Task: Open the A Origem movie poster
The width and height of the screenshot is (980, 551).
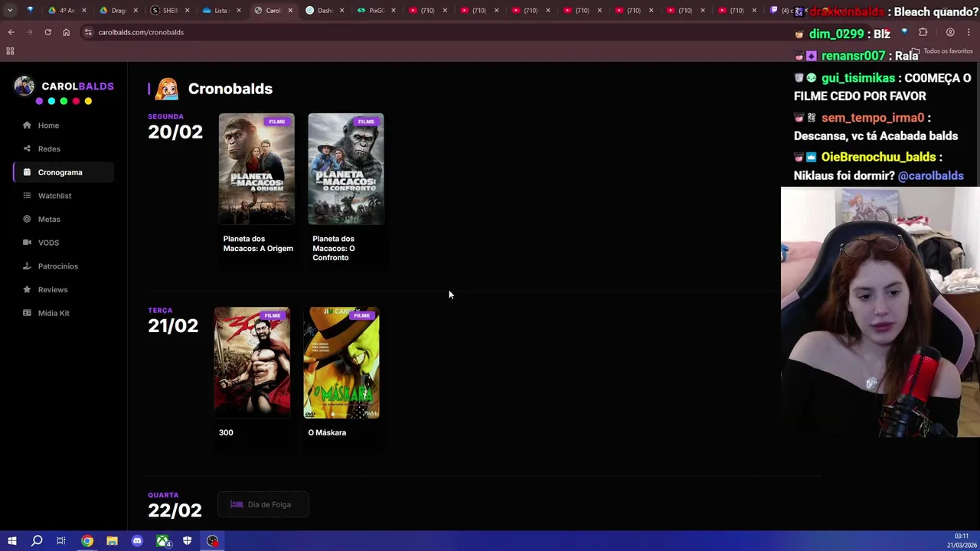Action: click(x=256, y=169)
